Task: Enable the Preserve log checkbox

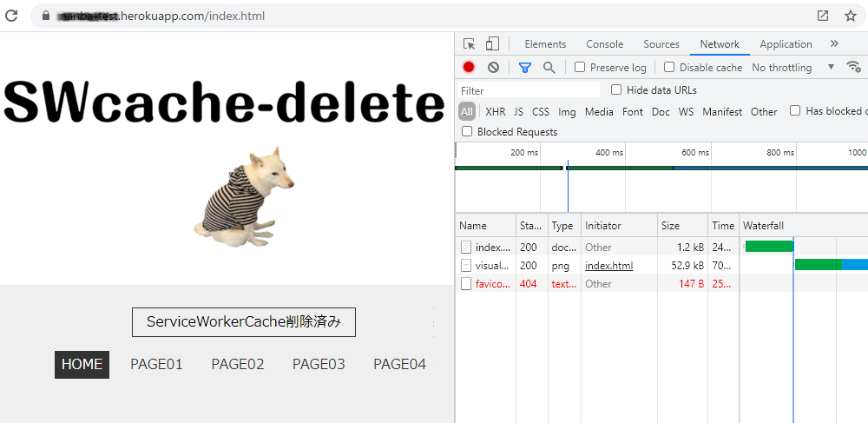Action: click(581, 68)
